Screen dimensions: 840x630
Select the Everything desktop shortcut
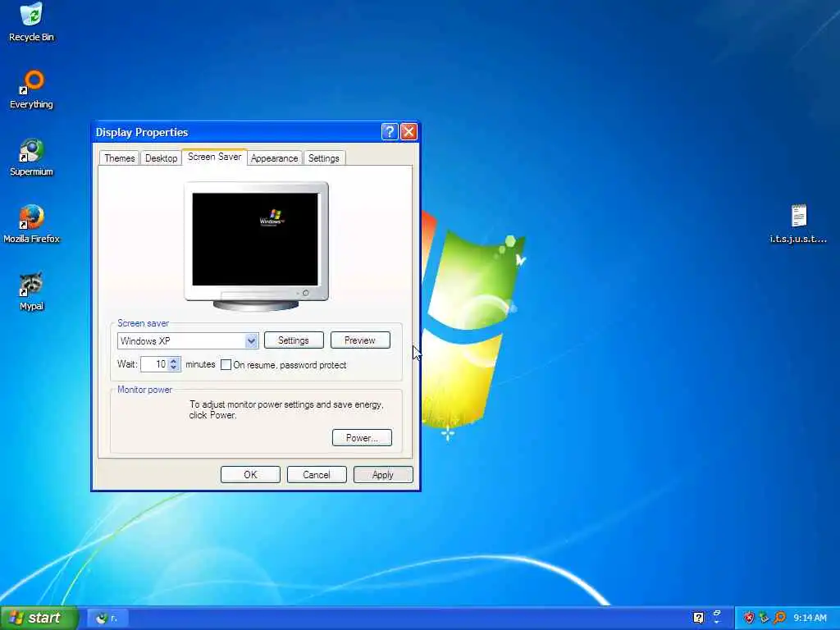pyautogui.click(x=31, y=89)
